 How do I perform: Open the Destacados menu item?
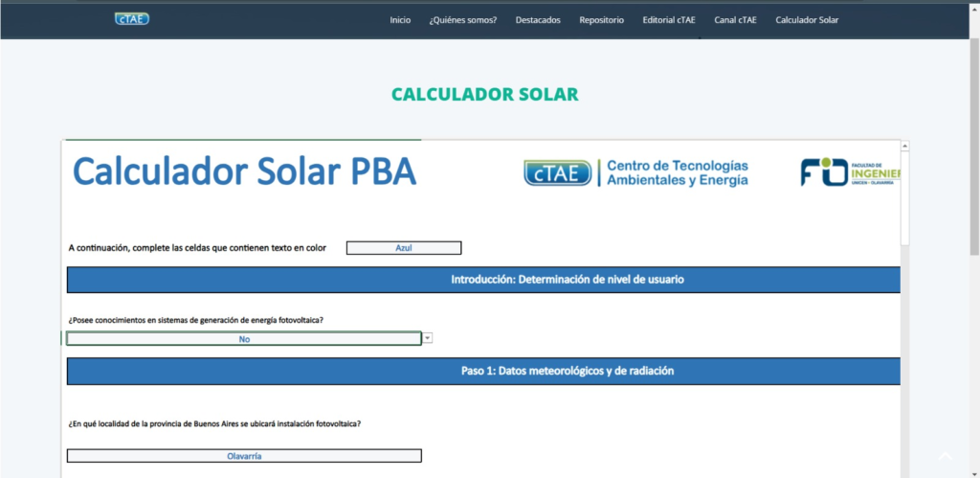tap(538, 20)
